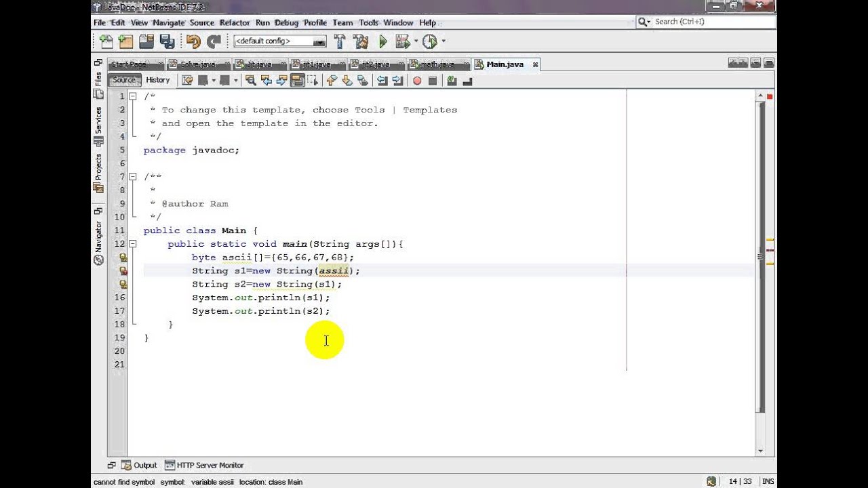Run project with green play icon

382,41
